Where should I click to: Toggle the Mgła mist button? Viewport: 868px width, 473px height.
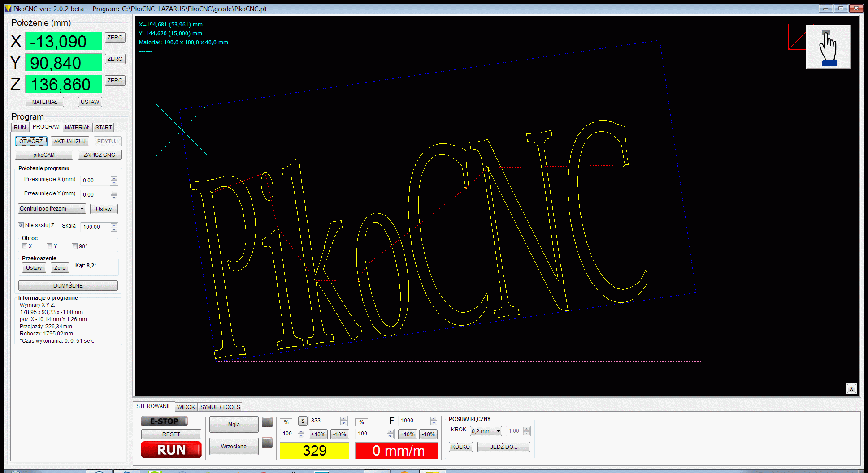234,425
